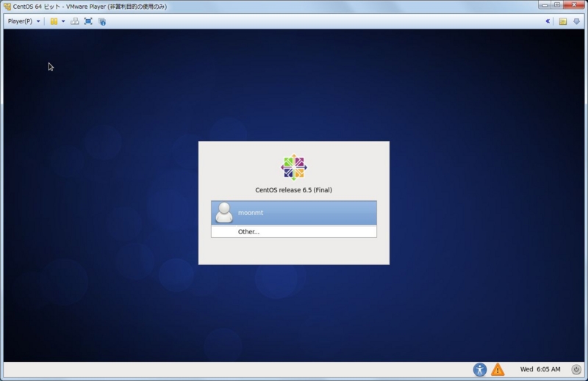Click the download arrow icon in the VMware toolbar
Viewport: 588px width, 381px height.
tap(576, 21)
